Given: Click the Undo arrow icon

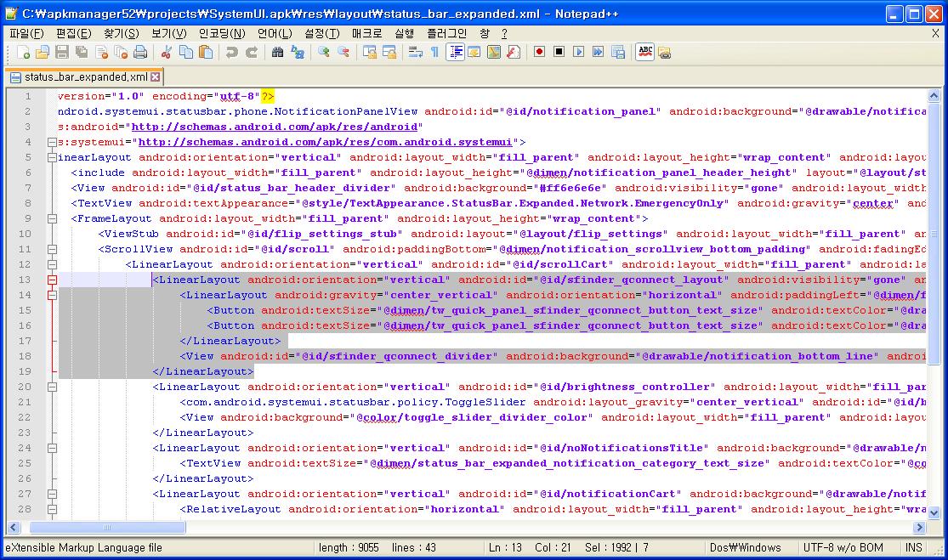Looking at the screenshot, I should (x=231, y=52).
